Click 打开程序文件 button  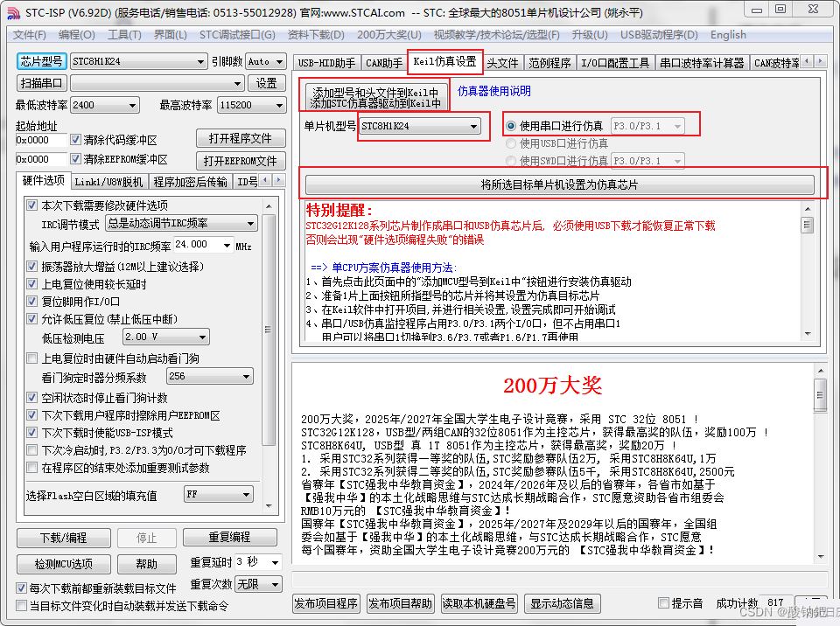coord(241,139)
